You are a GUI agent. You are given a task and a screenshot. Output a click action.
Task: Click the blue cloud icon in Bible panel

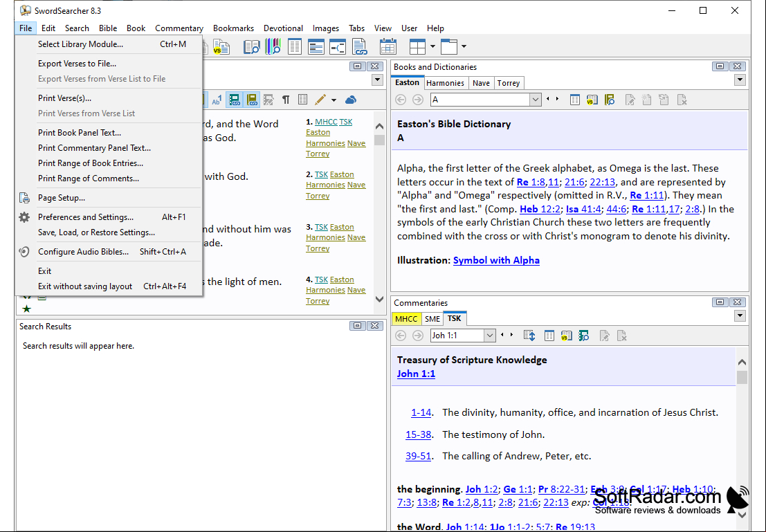click(x=350, y=100)
